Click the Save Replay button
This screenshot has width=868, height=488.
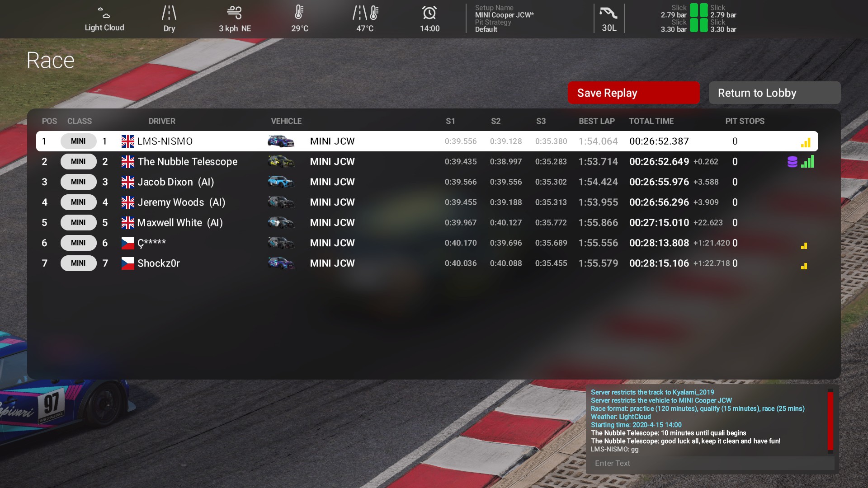[634, 93]
